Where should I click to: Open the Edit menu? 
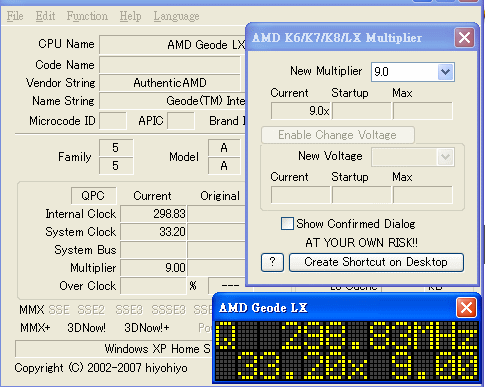(45, 16)
